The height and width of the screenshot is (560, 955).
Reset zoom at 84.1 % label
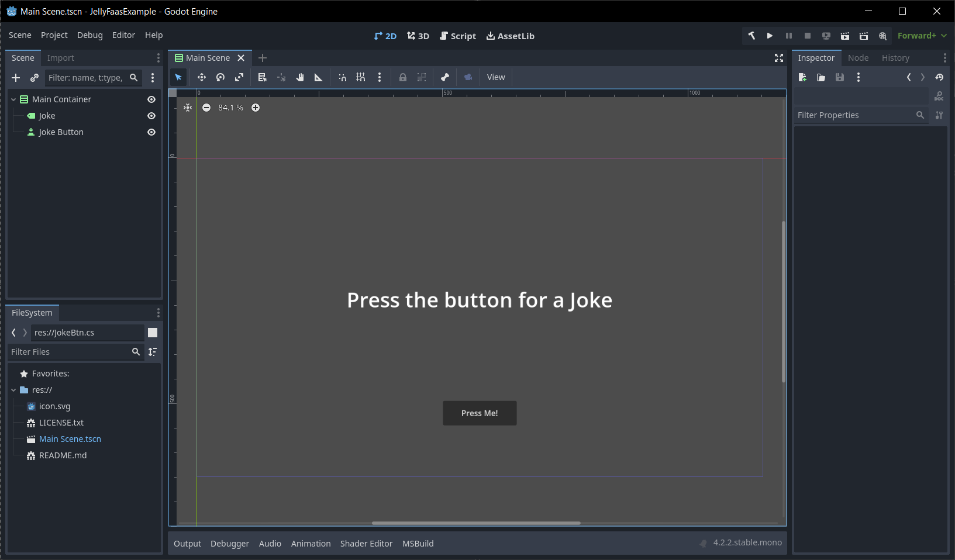pos(231,108)
